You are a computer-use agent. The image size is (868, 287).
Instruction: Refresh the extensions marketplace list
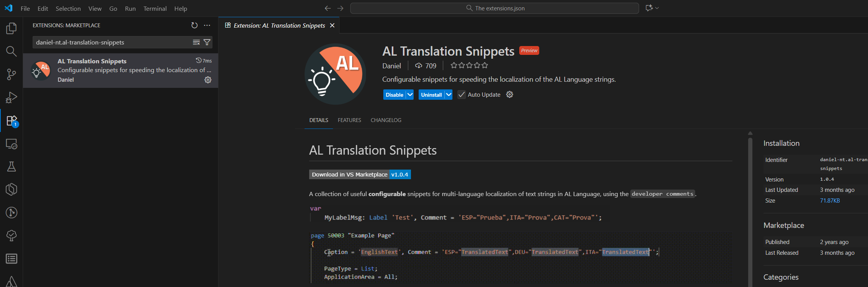[194, 25]
